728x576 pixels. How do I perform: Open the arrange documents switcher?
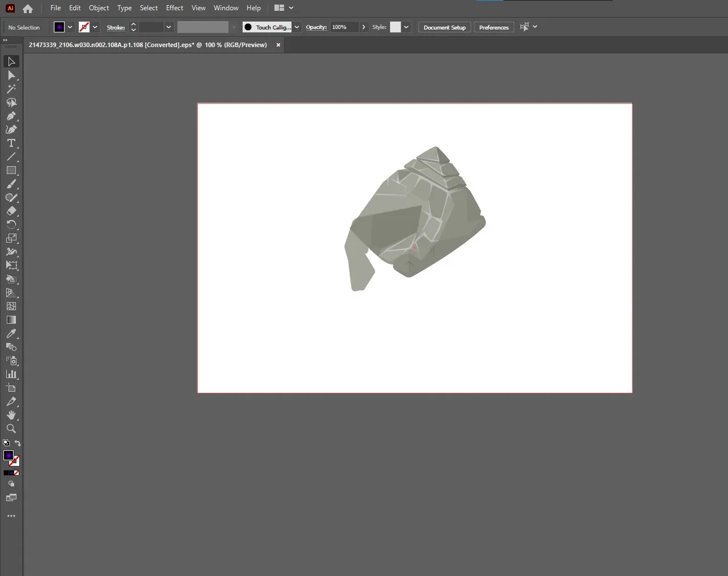point(284,8)
